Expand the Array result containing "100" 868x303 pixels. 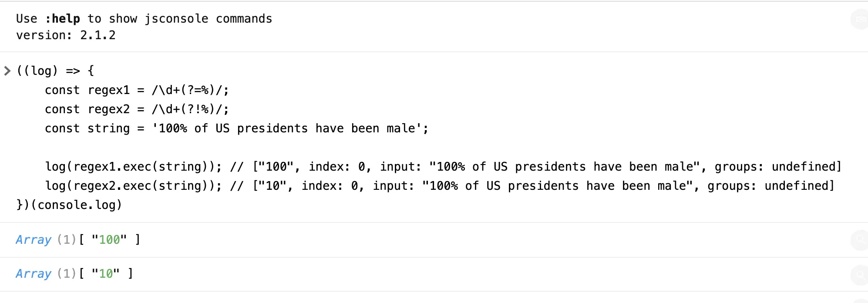34,239
